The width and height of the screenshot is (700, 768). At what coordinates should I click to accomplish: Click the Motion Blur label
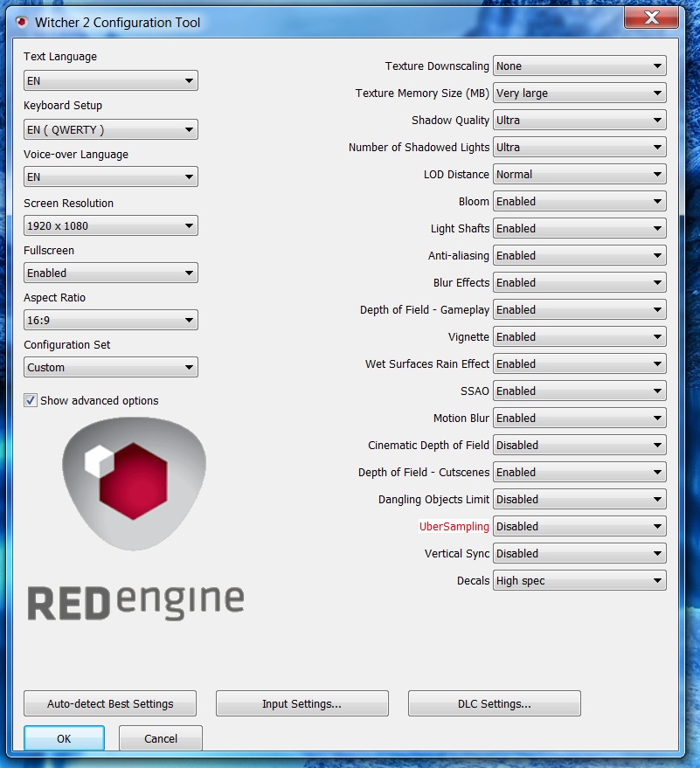click(x=461, y=419)
